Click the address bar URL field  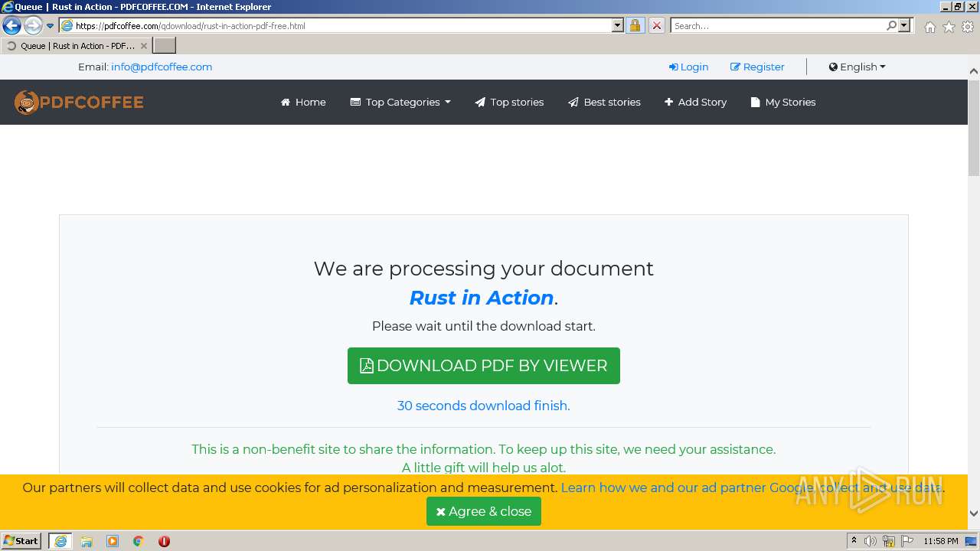[x=335, y=26]
